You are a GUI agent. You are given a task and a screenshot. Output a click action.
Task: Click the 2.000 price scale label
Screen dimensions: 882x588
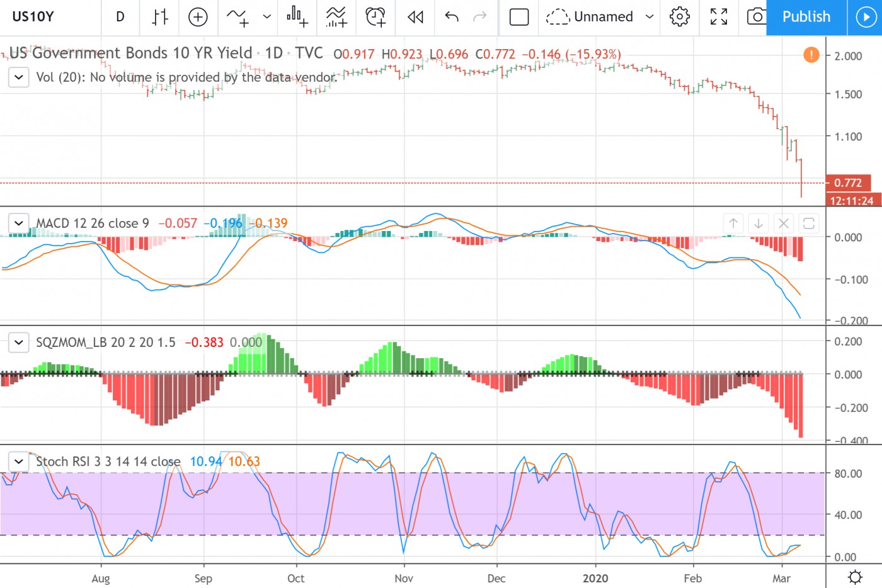click(848, 56)
